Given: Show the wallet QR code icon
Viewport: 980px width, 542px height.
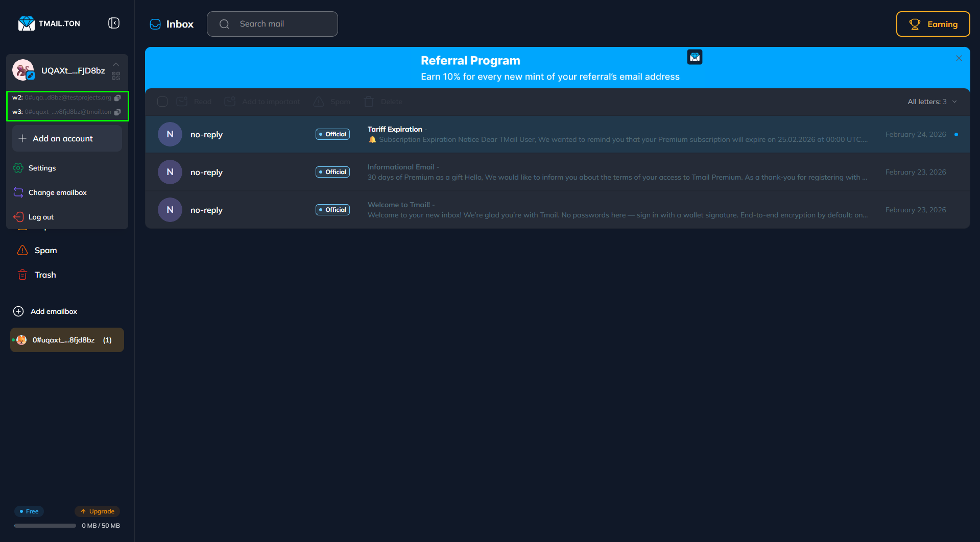Looking at the screenshot, I should [115, 76].
